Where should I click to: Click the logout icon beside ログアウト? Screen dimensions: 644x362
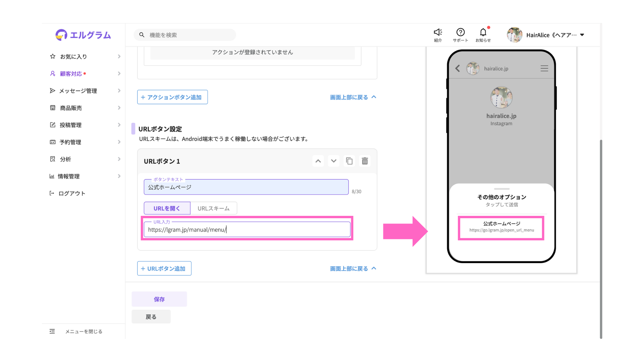click(x=52, y=193)
